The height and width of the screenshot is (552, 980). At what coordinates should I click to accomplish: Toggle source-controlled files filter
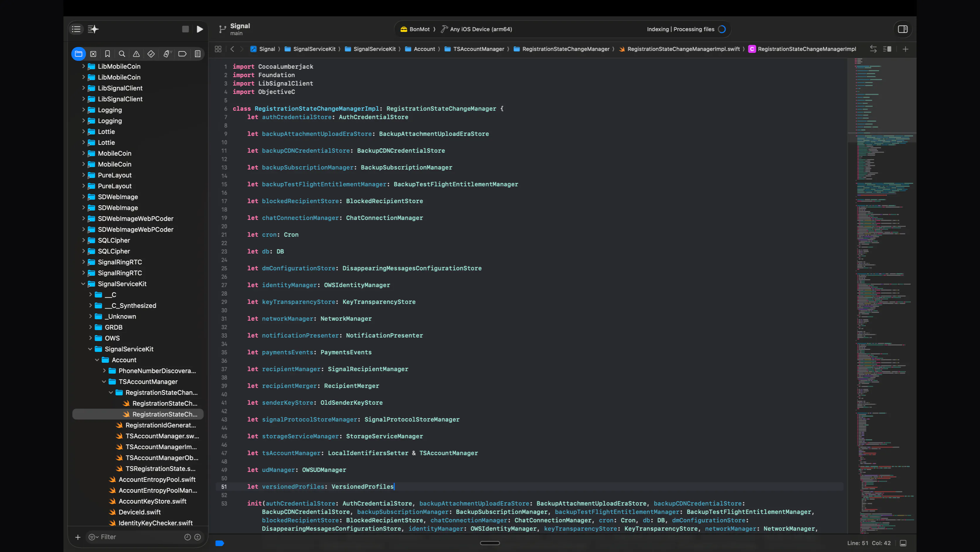(x=198, y=537)
